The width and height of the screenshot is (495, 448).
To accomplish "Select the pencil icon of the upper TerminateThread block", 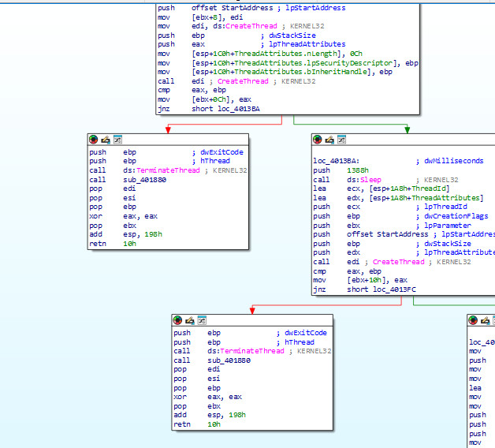I will coord(106,140).
